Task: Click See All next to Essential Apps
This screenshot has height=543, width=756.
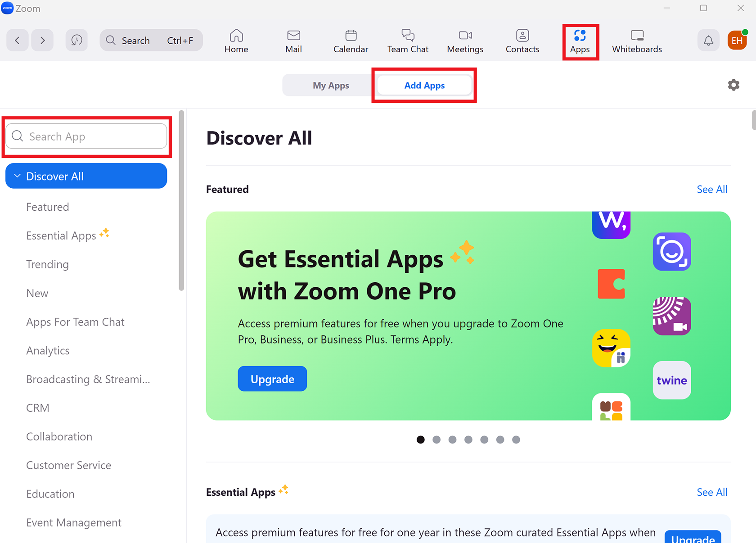Action: pyautogui.click(x=712, y=492)
